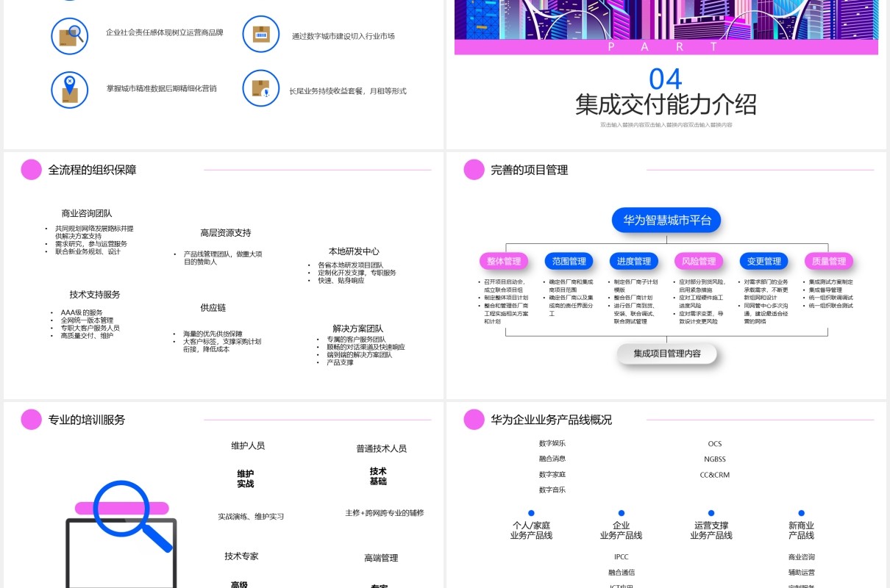Click the label 高端管理
Viewport: 890px width, 588px height.
point(381,559)
